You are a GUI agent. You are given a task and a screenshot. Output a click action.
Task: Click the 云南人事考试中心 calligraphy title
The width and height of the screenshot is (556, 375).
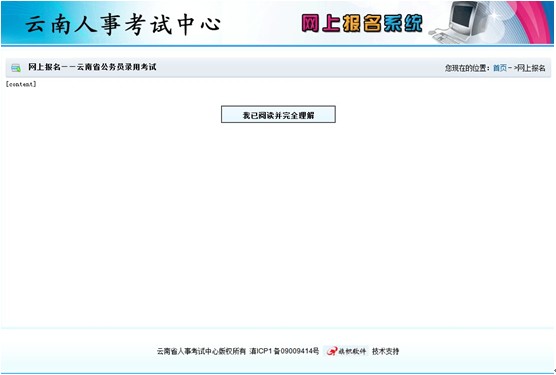tap(123, 24)
